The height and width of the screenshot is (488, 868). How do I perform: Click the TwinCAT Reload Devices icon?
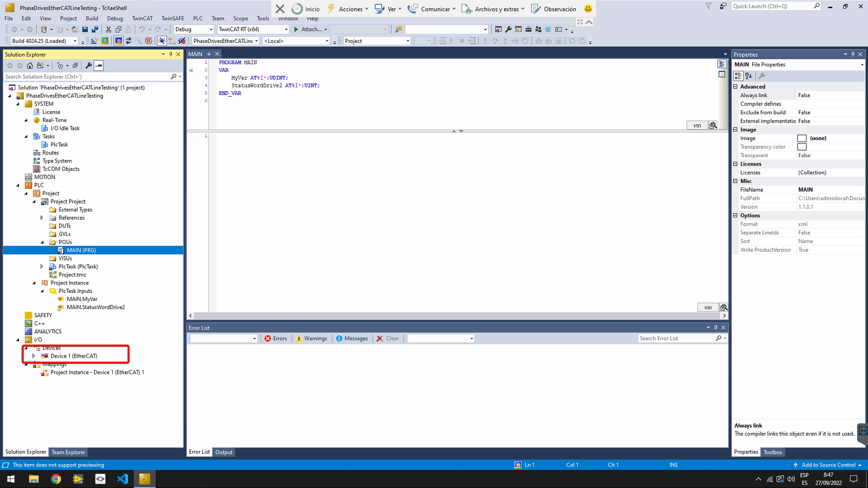point(128,41)
